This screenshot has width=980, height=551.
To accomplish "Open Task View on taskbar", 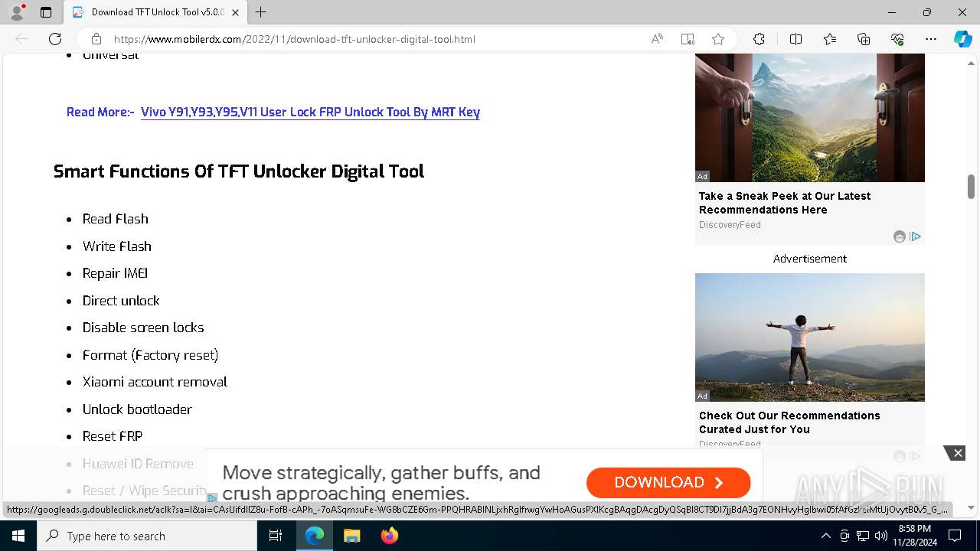I will click(x=276, y=536).
